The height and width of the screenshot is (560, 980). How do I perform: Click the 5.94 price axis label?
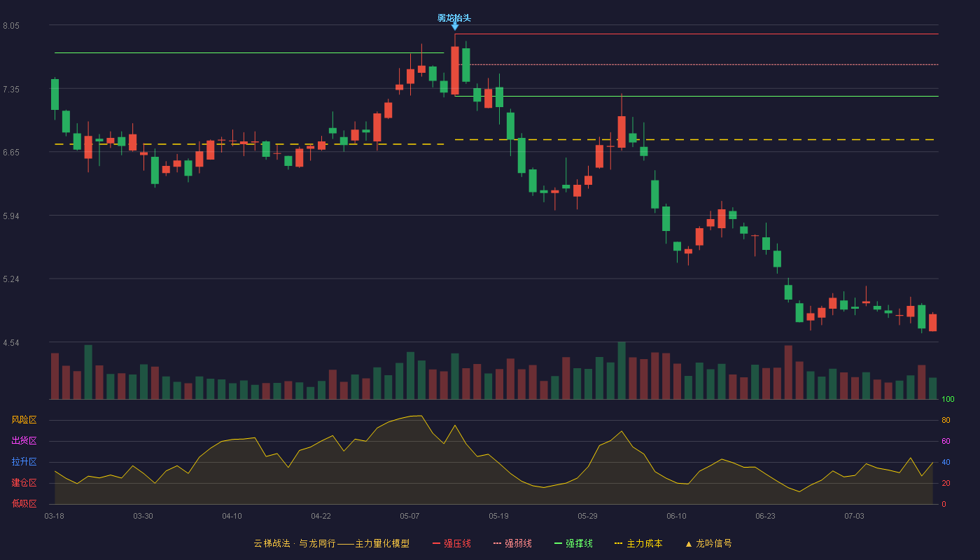(11, 216)
